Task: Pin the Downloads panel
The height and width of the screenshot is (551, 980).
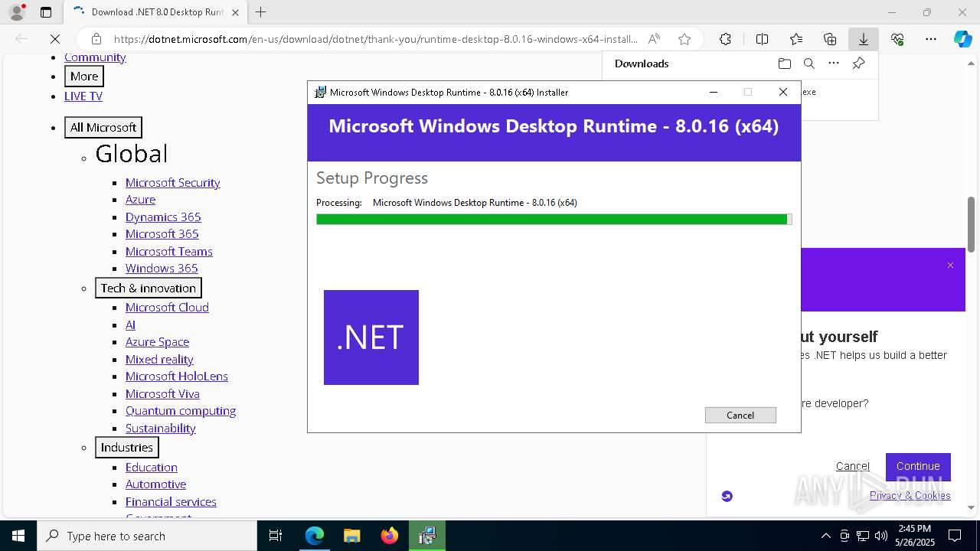Action: [858, 64]
